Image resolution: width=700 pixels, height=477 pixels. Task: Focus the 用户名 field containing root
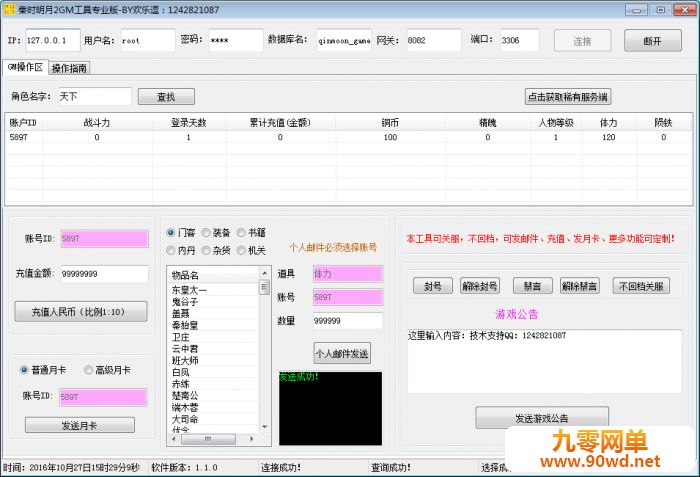tap(148, 40)
